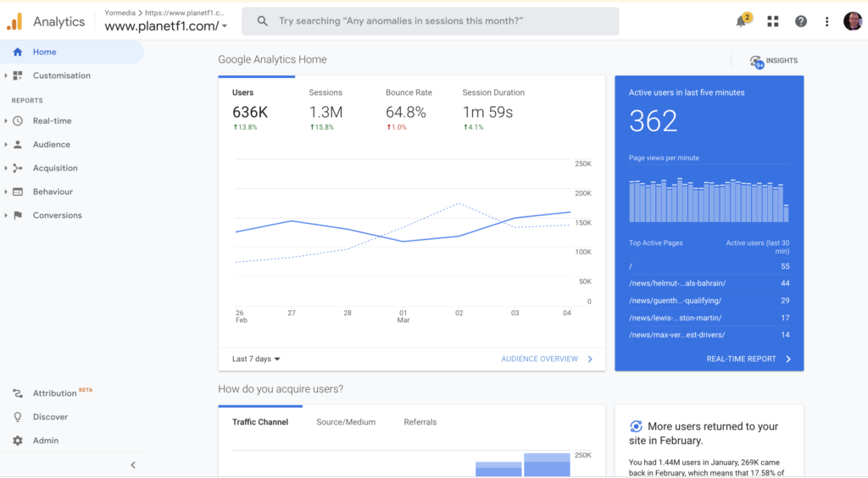
Task: Click the Real-time clock icon
Action: point(18,120)
